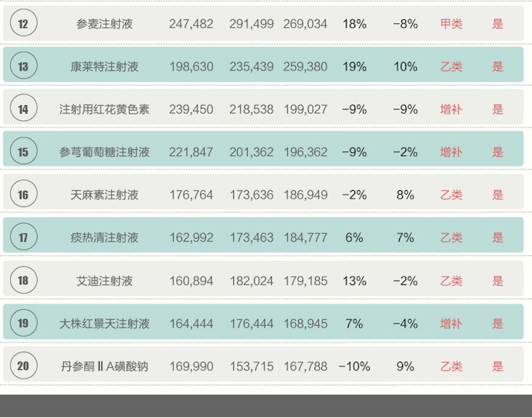The image size is (532, 418).
Task: Select the number 16 circle badge
Action: 23,195
